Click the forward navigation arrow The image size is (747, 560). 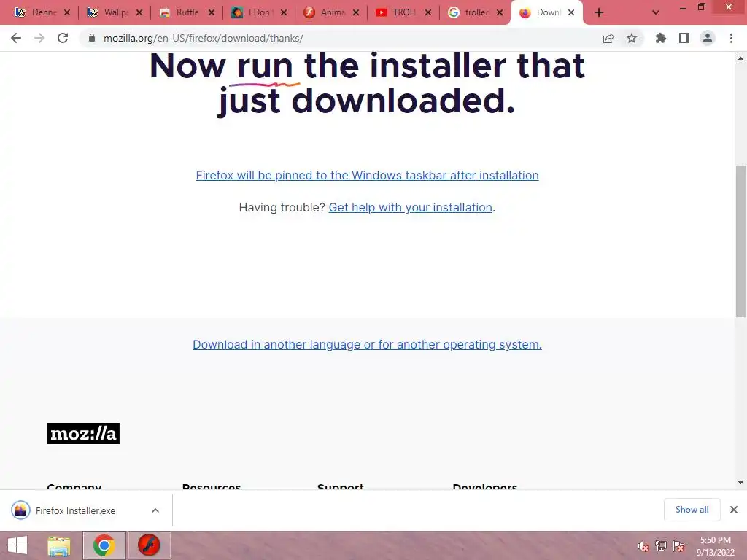(x=39, y=38)
